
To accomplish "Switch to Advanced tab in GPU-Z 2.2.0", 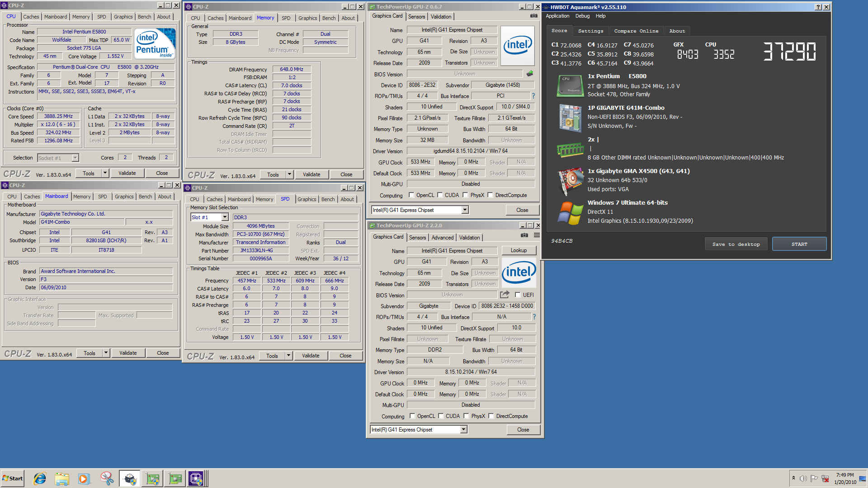I will [442, 238].
